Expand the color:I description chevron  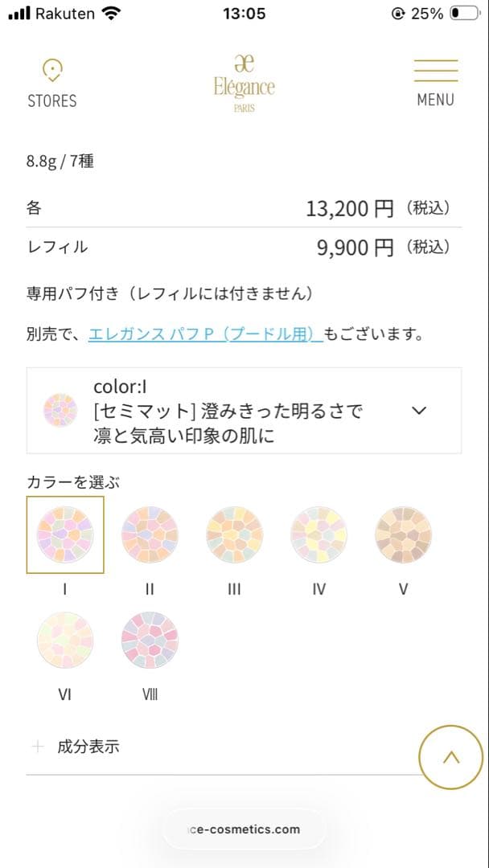pos(419,411)
